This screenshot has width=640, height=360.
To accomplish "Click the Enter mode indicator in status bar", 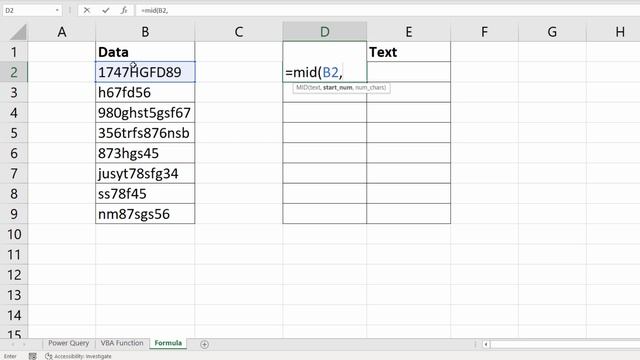I will [x=10, y=356].
